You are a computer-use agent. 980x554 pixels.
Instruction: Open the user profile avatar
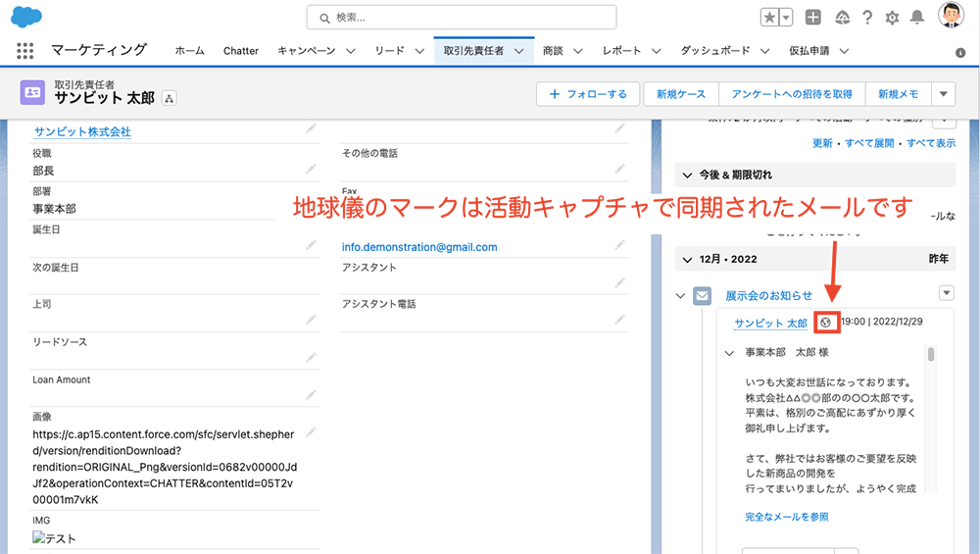pyautogui.click(x=951, y=15)
